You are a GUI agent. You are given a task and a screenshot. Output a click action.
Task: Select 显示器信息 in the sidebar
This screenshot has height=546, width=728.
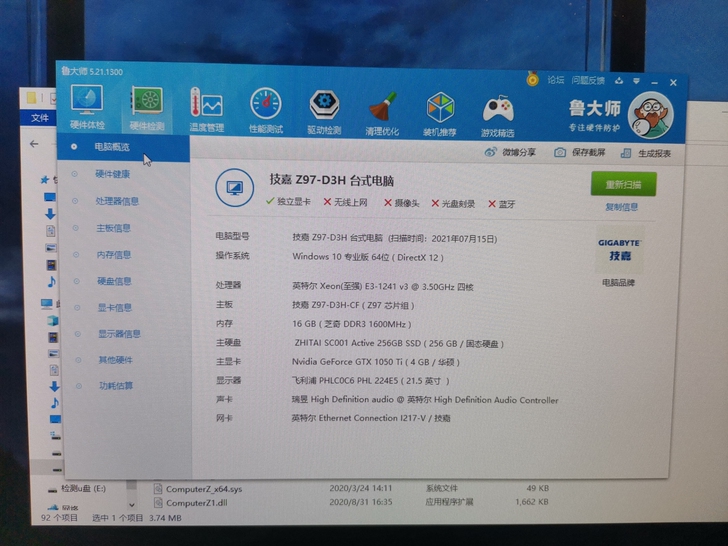[119, 333]
